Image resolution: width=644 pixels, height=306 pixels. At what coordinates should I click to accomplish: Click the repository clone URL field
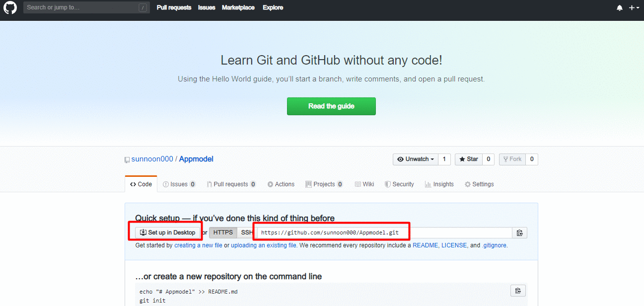(x=384, y=232)
